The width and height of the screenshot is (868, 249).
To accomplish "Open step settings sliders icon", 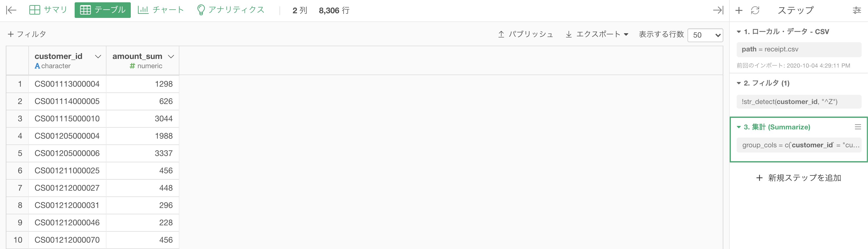I will (x=857, y=10).
